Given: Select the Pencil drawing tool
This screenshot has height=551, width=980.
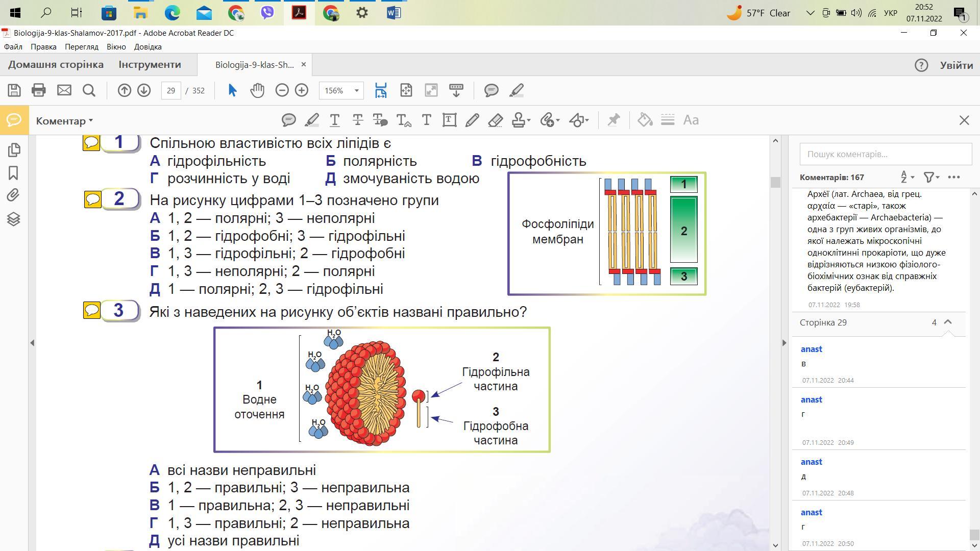Looking at the screenshot, I should (472, 120).
